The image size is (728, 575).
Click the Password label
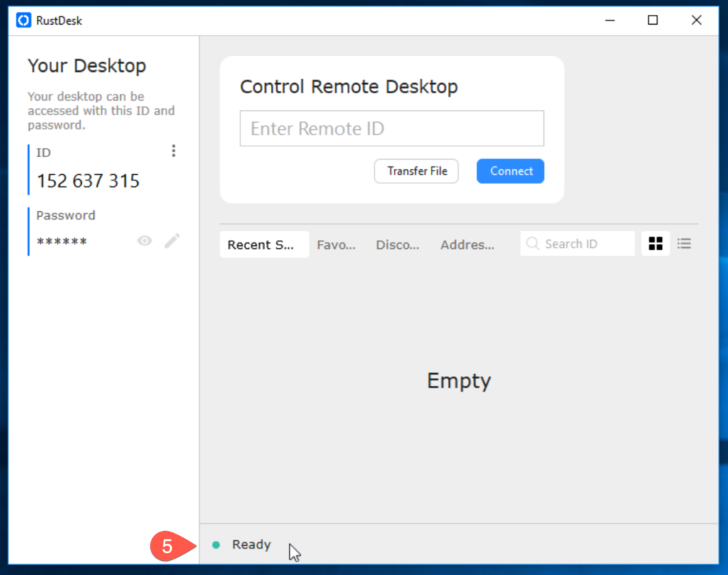click(x=66, y=215)
